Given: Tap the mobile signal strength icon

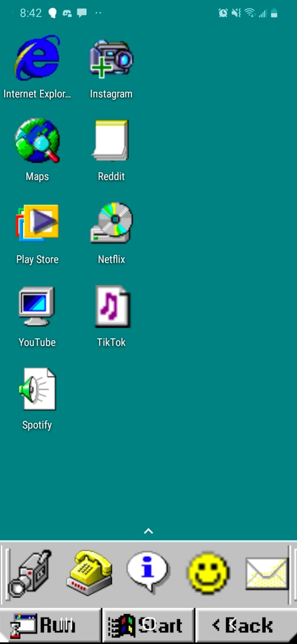Looking at the screenshot, I should [262, 13].
